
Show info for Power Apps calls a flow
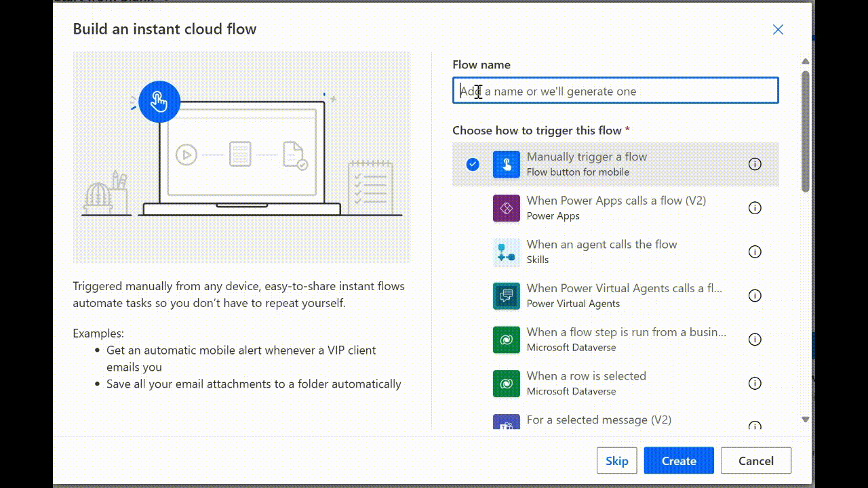pyautogui.click(x=755, y=208)
